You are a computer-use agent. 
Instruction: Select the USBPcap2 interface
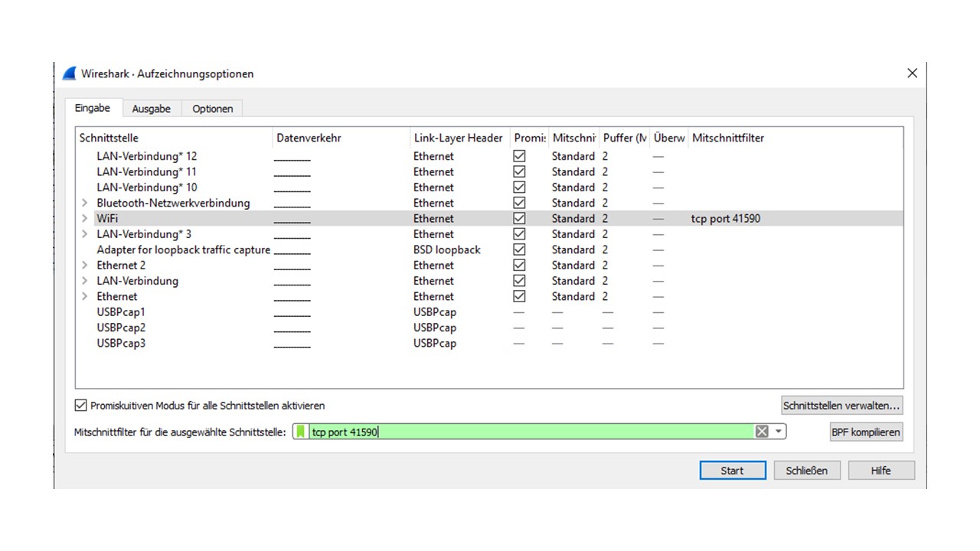490,328
